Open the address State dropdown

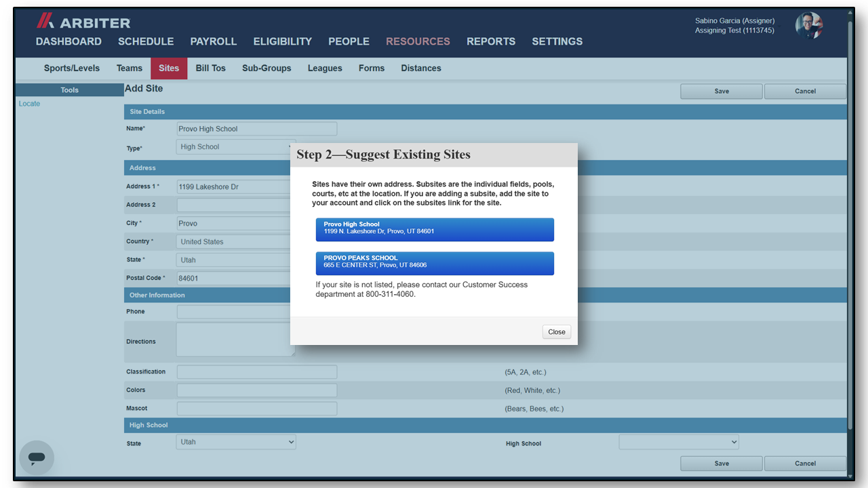pos(234,260)
